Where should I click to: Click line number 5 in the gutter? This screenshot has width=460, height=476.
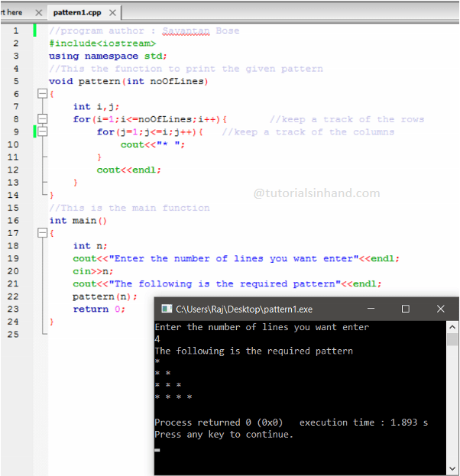(x=16, y=81)
